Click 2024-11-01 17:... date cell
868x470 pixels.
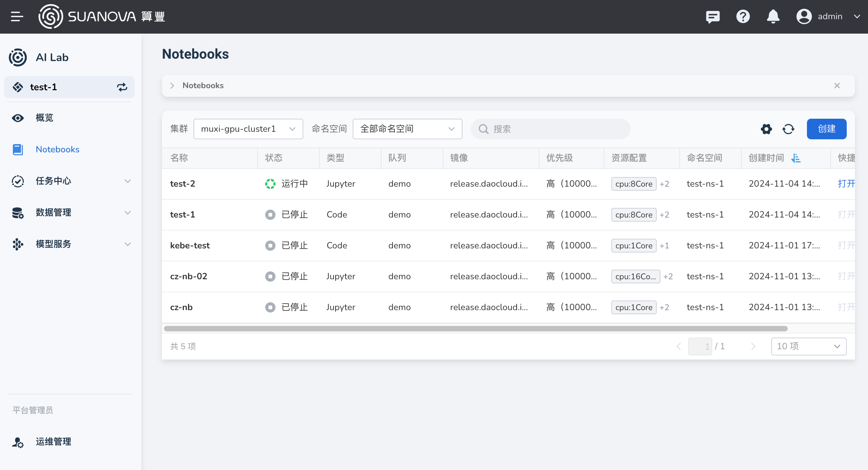tap(784, 246)
